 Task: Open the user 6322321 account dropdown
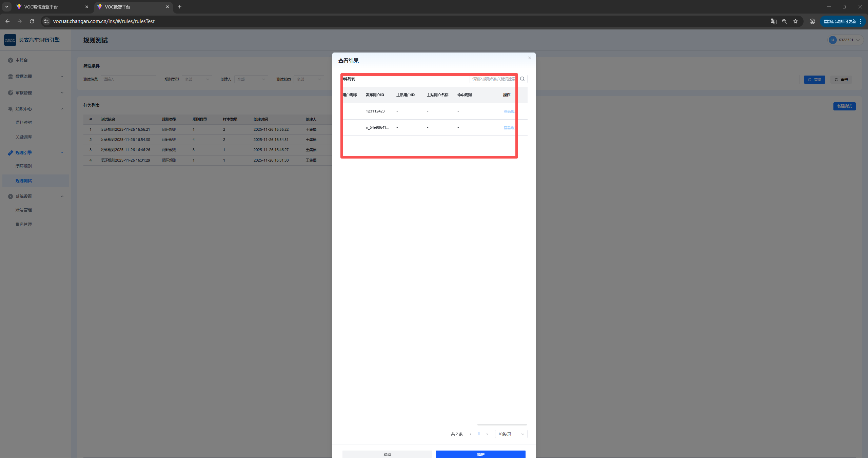click(845, 40)
